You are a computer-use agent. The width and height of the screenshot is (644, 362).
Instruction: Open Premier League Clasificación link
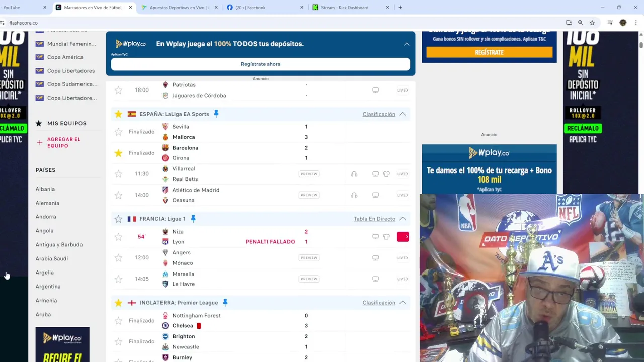pyautogui.click(x=379, y=303)
